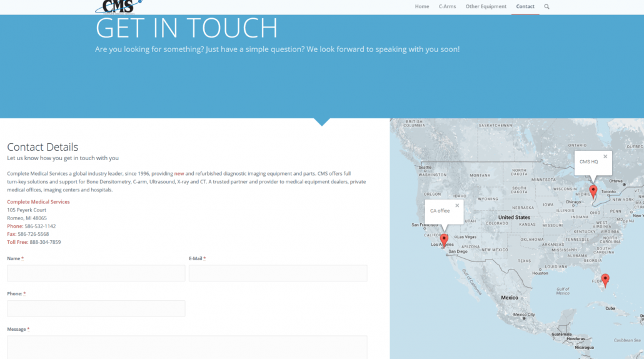Close the CA office info popup
The height and width of the screenshot is (359, 644).
(x=457, y=205)
